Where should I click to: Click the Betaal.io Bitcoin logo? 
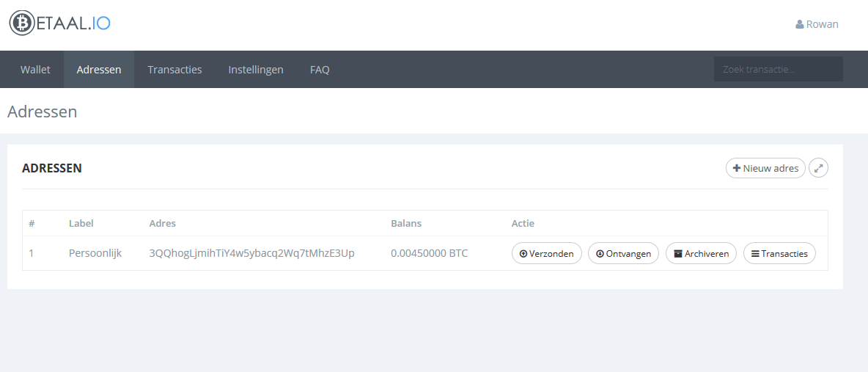[60, 23]
